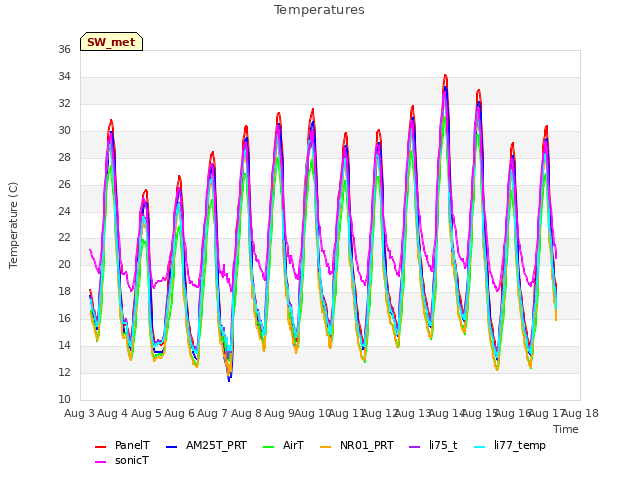Image resolution: width=640 pixels, height=480 pixels.
Task: Click the 18 y-axis tick label
Action: click(64, 291)
